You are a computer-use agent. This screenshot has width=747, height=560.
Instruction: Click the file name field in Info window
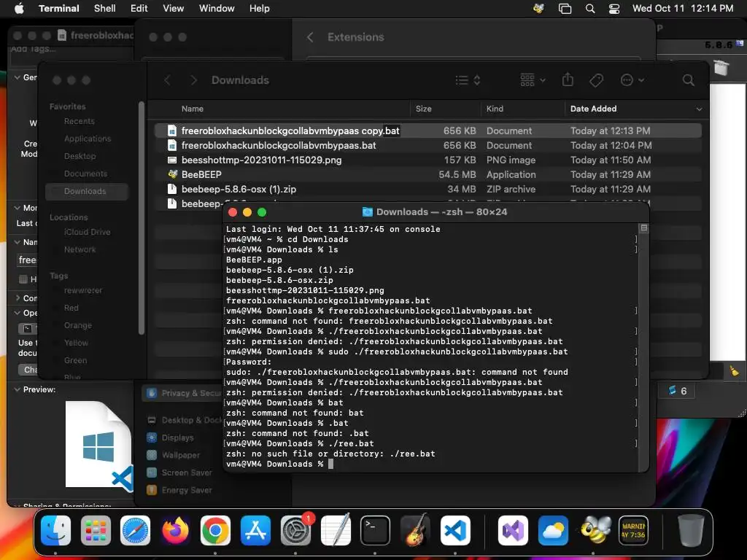(27, 260)
